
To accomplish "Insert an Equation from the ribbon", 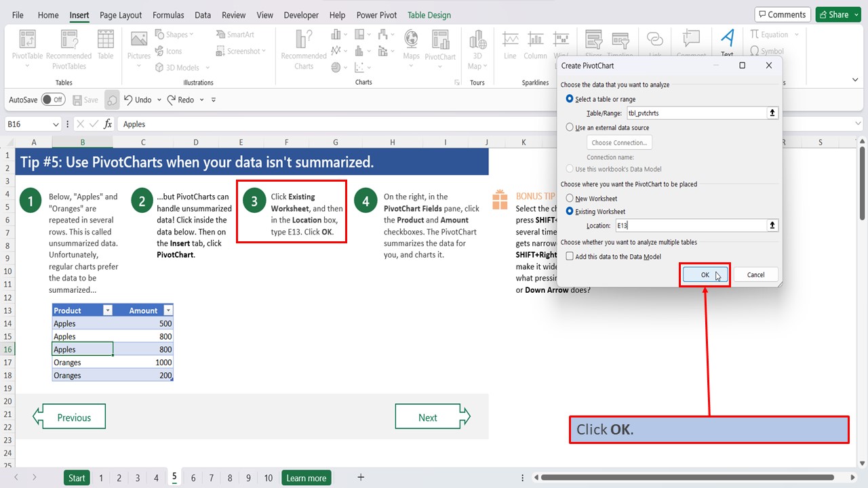I will [771, 34].
